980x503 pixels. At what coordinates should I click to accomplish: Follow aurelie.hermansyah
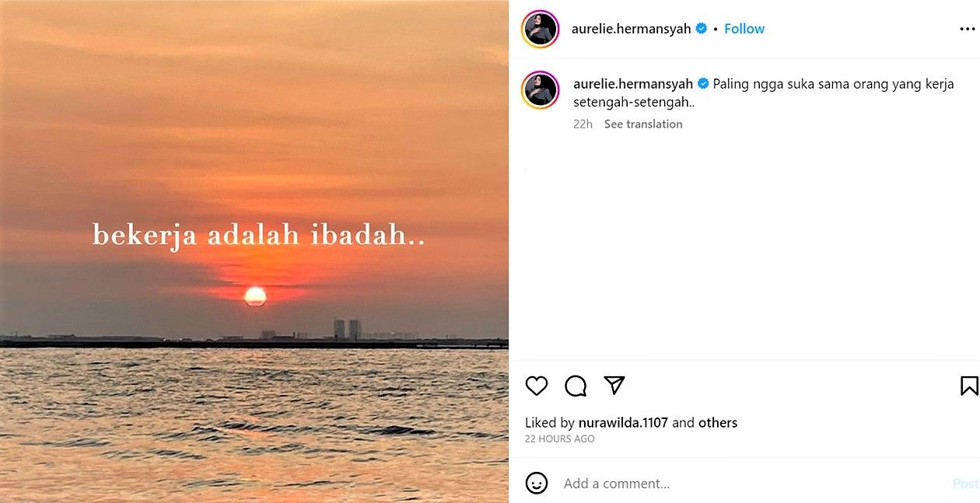(744, 28)
